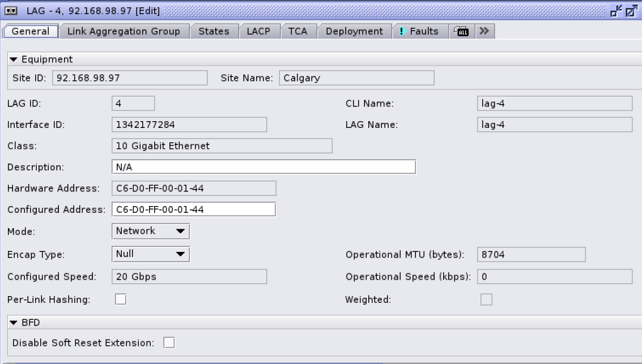
Task: Click the detach window icon in title bar
Action: pyautogui.click(x=616, y=11)
